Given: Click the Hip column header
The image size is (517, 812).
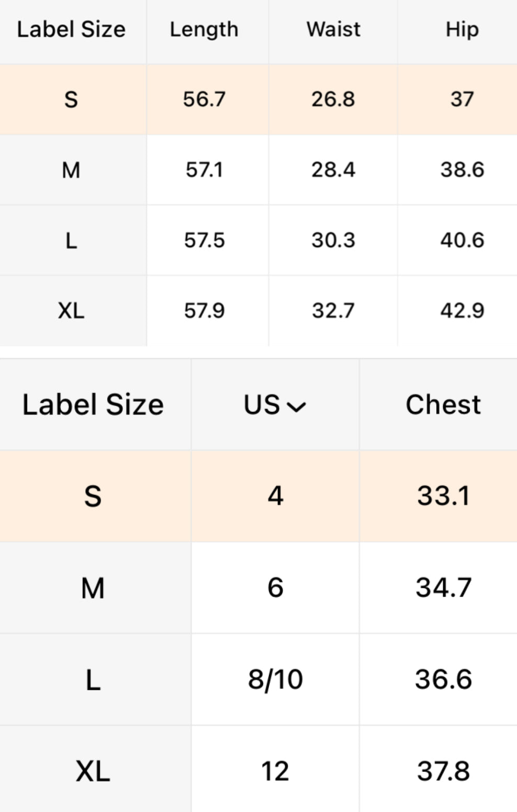Looking at the screenshot, I should (462, 30).
